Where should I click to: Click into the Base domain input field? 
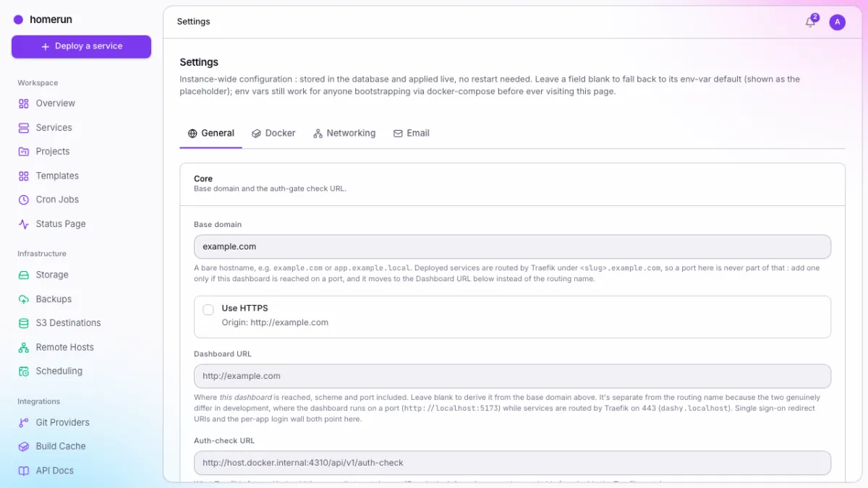pos(512,247)
